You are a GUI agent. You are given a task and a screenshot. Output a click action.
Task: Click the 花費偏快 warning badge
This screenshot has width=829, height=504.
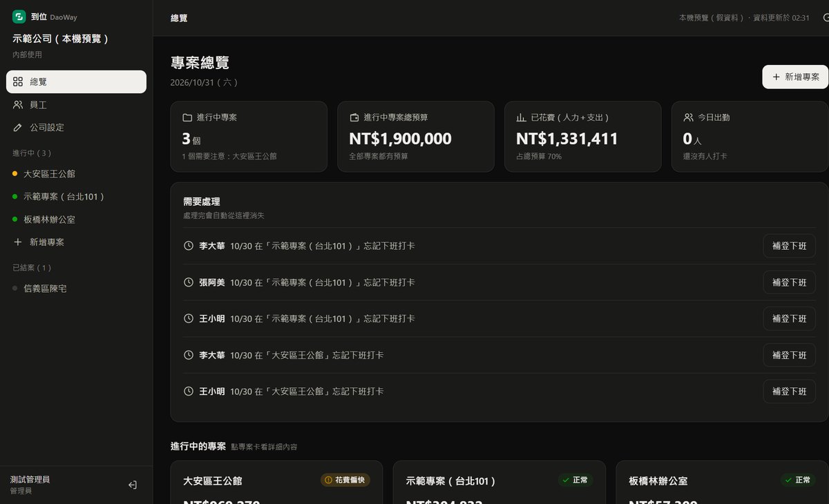(x=345, y=480)
